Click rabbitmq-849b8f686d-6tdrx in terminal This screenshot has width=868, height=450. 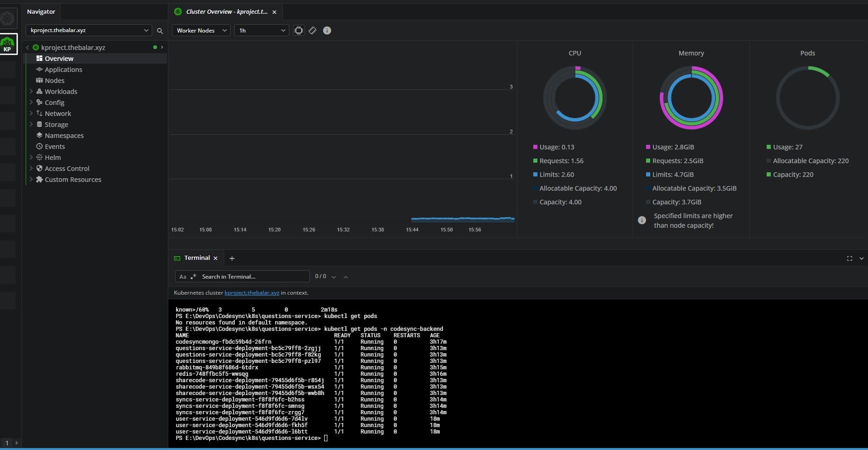pyautogui.click(x=217, y=368)
